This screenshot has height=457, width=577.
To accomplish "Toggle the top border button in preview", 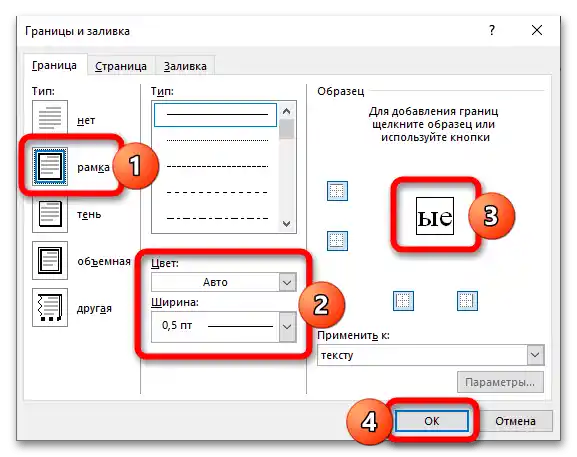I will 337,191.
